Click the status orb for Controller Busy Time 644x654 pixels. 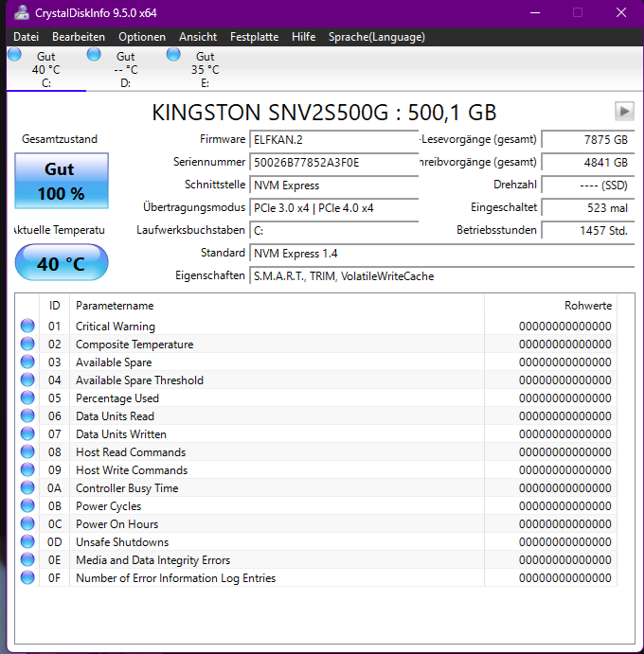[27, 487]
